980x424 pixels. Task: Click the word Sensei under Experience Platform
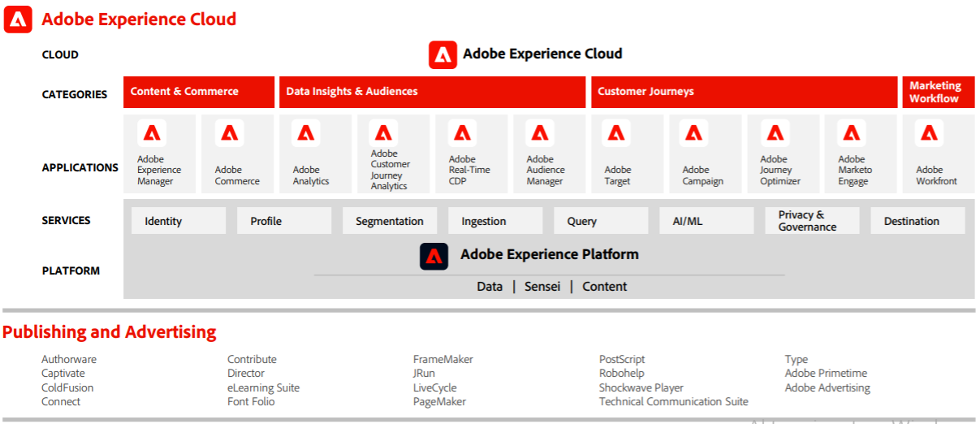pos(542,287)
